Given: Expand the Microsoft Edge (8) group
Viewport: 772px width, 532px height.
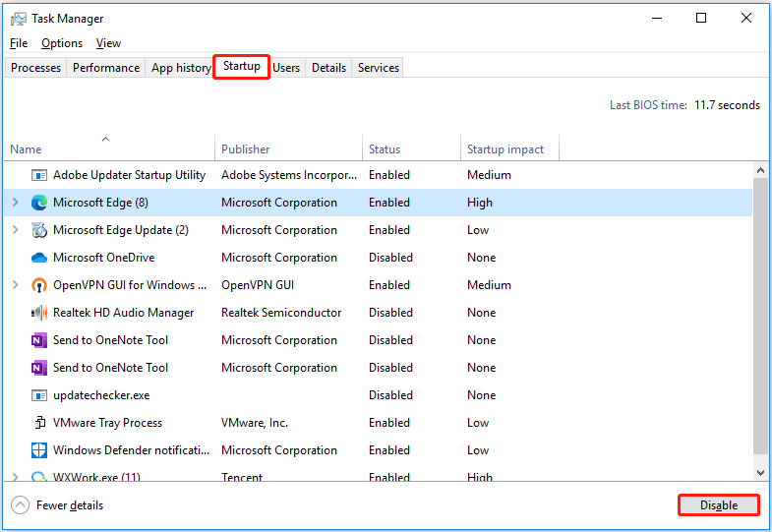Looking at the screenshot, I should (15, 203).
